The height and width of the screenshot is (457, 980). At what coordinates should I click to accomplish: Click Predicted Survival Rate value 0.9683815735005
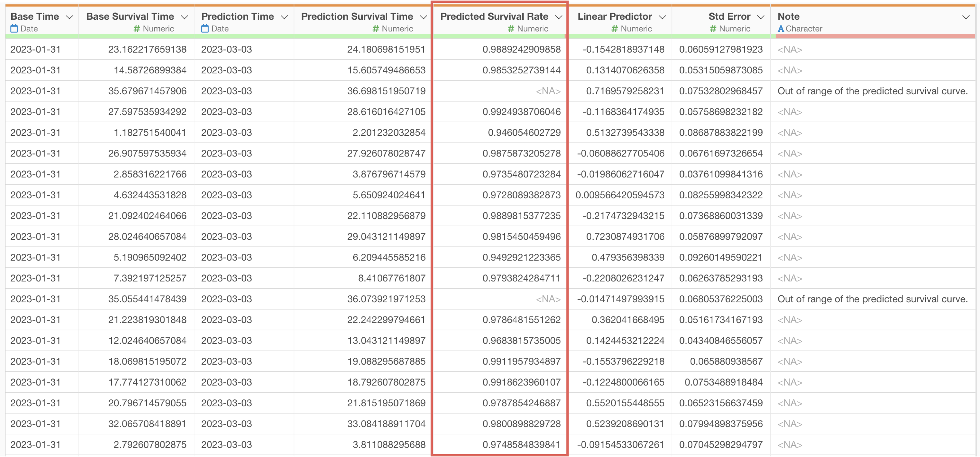click(x=521, y=341)
